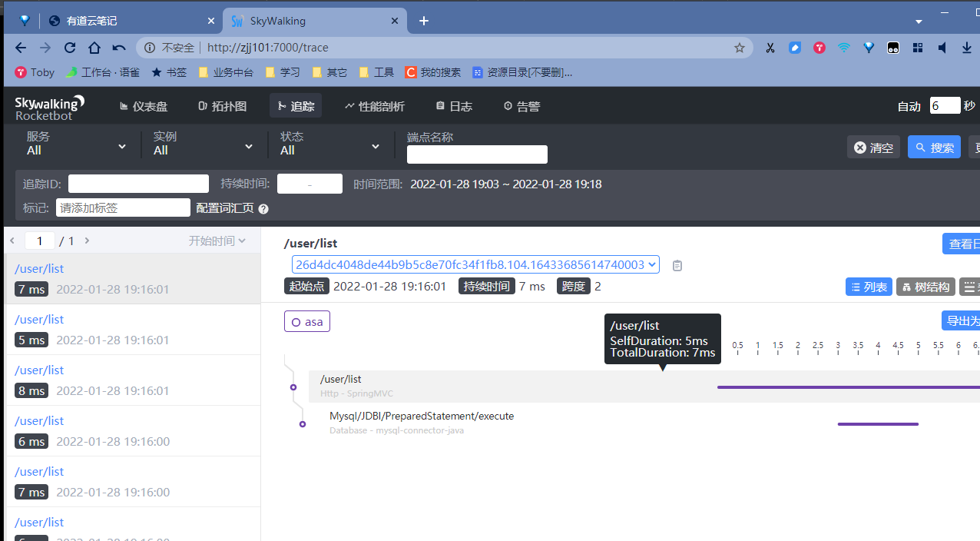Open the four-squares extensions grid icon
This screenshot has width=980, height=541.
[917, 48]
